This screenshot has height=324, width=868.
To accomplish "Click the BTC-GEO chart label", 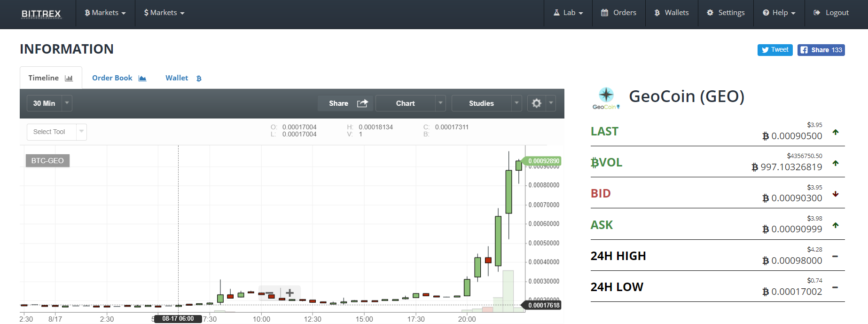I will (x=47, y=160).
